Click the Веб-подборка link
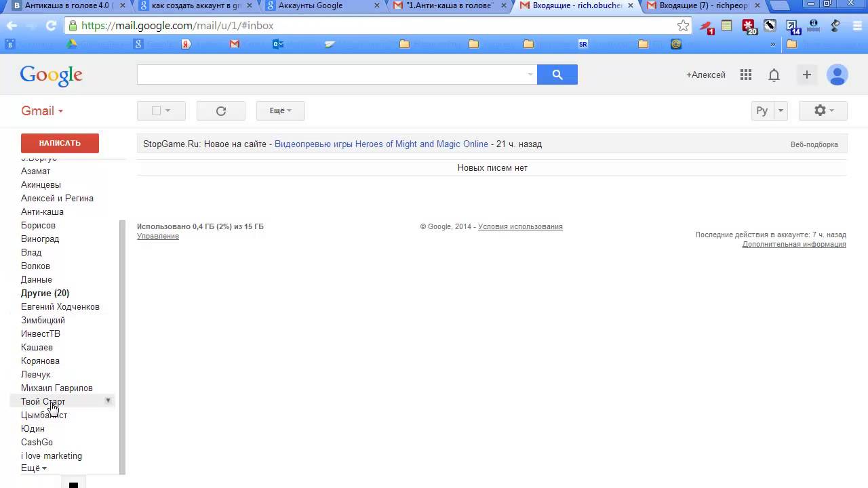This screenshot has width=868, height=488. (814, 144)
